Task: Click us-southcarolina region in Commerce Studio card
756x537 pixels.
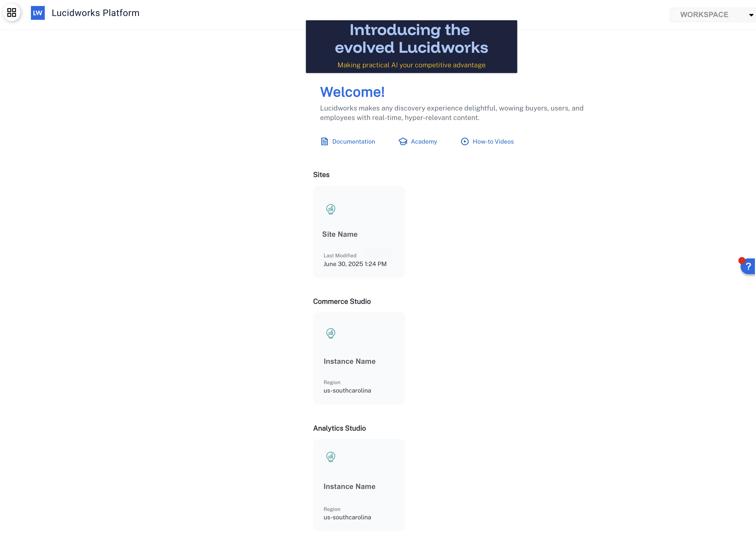Action: point(347,390)
